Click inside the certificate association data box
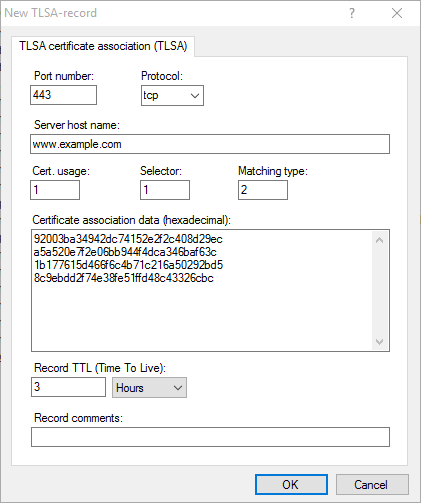 click(202, 290)
